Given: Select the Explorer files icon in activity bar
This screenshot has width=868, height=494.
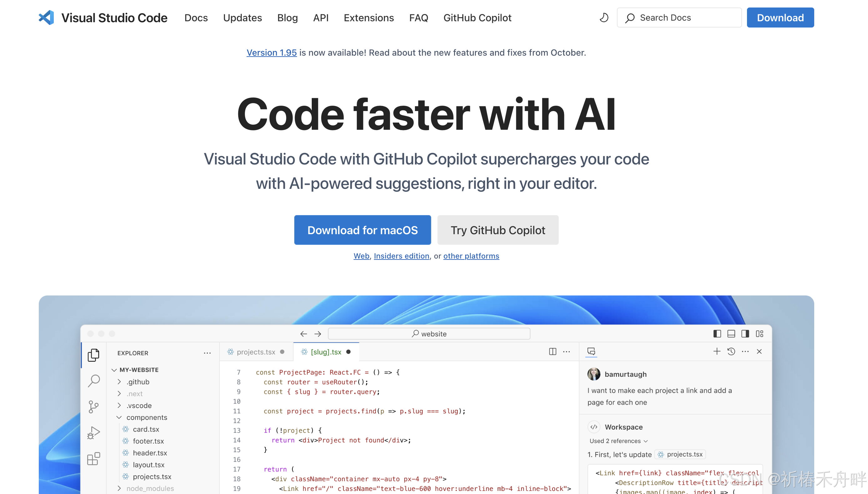Looking at the screenshot, I should 93,355.
